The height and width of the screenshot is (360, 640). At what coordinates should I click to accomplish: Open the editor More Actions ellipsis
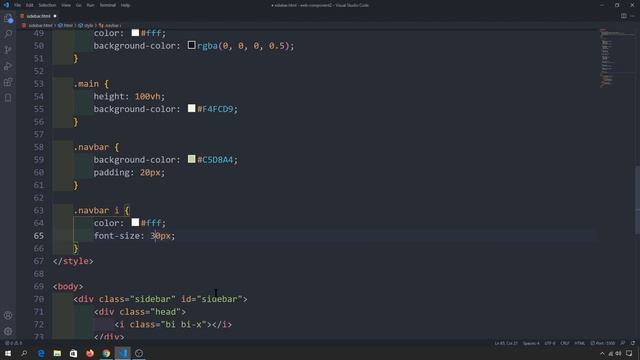pos(633,16)
